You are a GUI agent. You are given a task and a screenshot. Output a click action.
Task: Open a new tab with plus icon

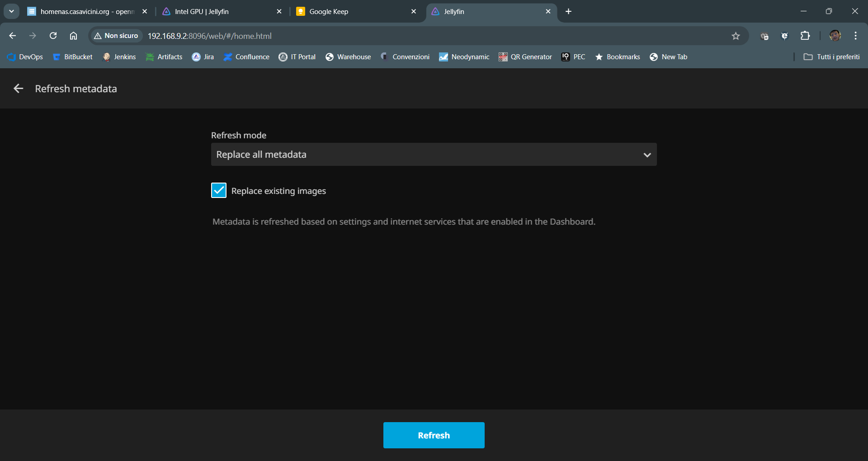tap(568, 11)
